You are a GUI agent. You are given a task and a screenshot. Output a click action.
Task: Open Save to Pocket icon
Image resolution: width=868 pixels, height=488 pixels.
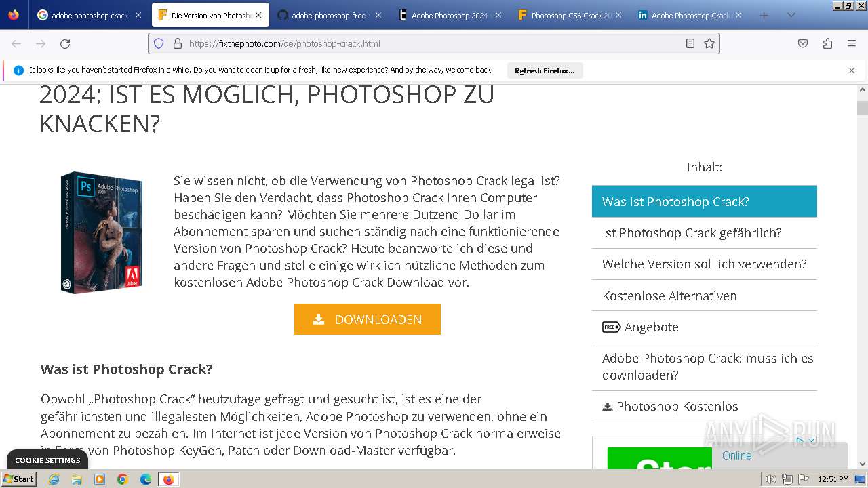click(x=803, y=43)
